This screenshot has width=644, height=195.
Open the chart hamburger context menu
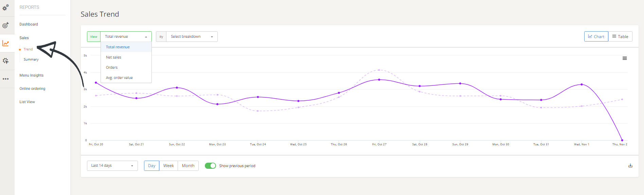(624, 59)
